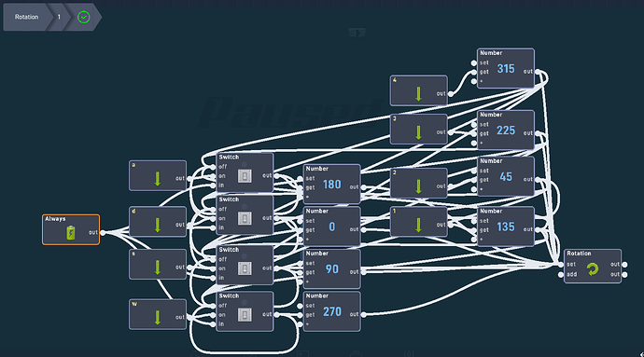
Task: Click the green checkmark icon in breadcrumb
Action: pyautogui.click(x=84, y=17)
